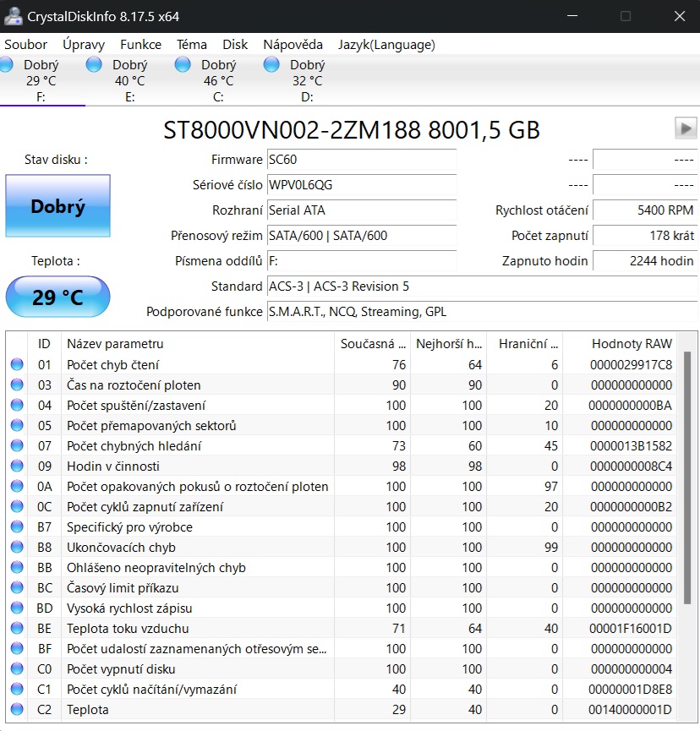Click the 29 °C temperature button
700x731 pixels.
[57, 297]
